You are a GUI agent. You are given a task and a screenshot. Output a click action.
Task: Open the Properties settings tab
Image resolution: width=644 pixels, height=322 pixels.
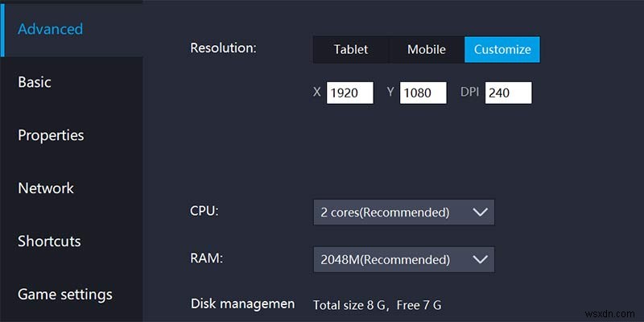51,135
